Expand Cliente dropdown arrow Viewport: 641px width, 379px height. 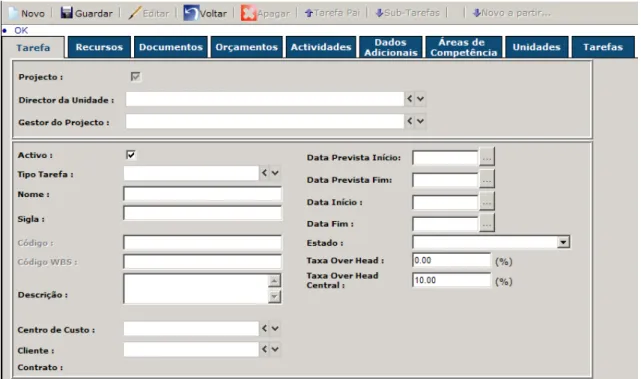tap(275, 349)
